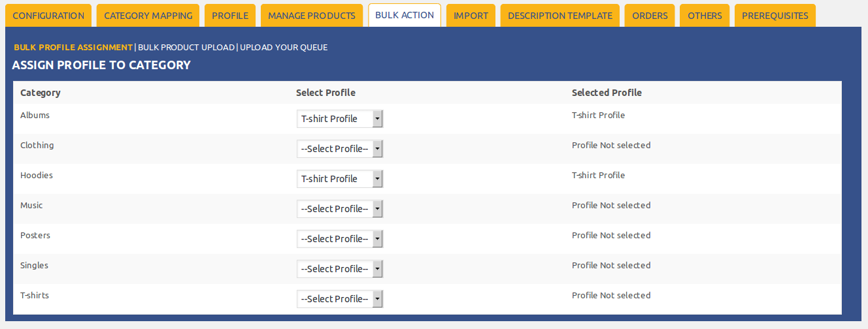Open the T-shirts category profile dropdown
The height and width of the screenshot is (329, 868).
click(340, 299)
